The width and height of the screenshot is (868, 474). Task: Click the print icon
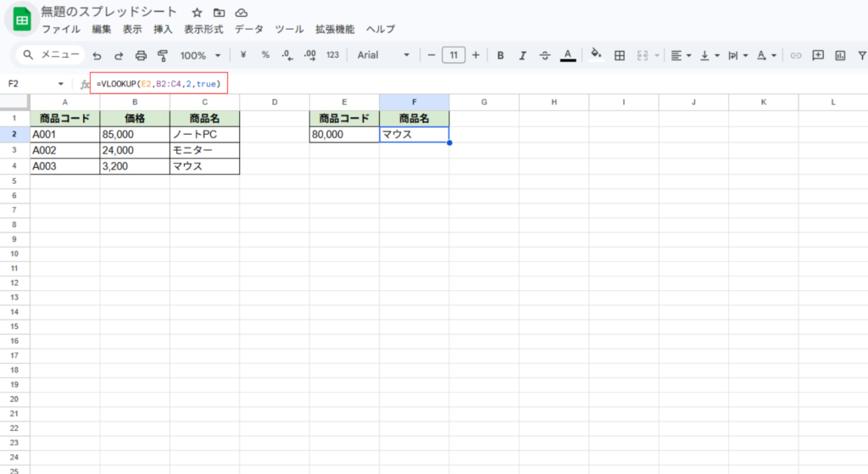[141, 55]
